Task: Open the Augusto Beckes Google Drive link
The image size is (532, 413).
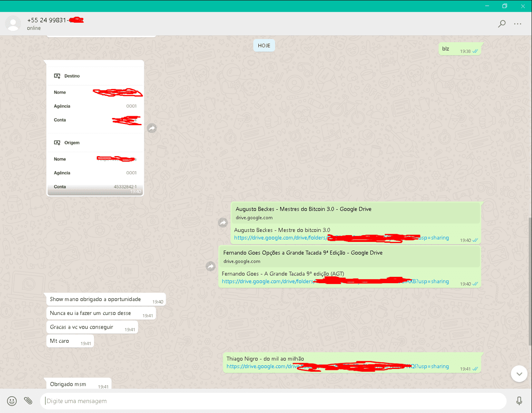Action: click(341, 237)
